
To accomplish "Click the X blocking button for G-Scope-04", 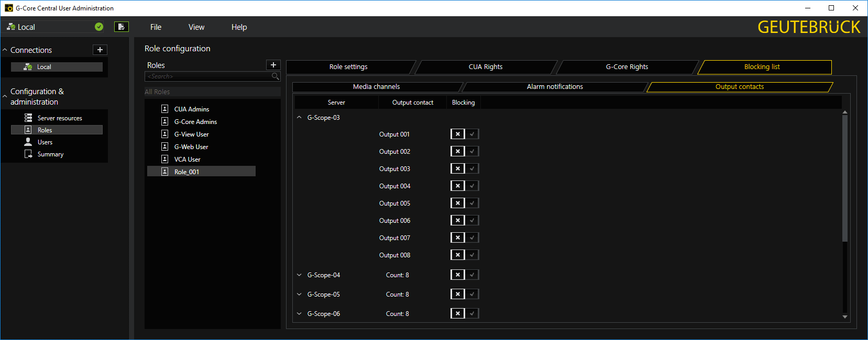I will pos(458,275).
